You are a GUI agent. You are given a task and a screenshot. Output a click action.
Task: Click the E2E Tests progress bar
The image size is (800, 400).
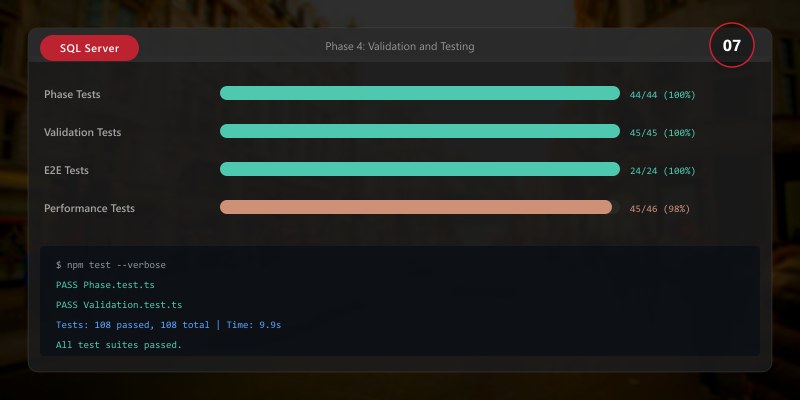(x=420, y=169)
